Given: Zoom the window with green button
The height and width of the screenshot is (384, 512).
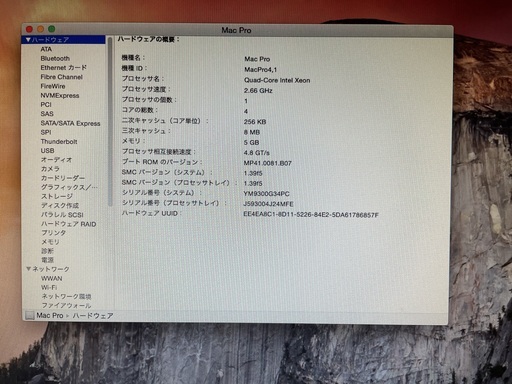Looking at the screenshot, I should pos(51,29).
